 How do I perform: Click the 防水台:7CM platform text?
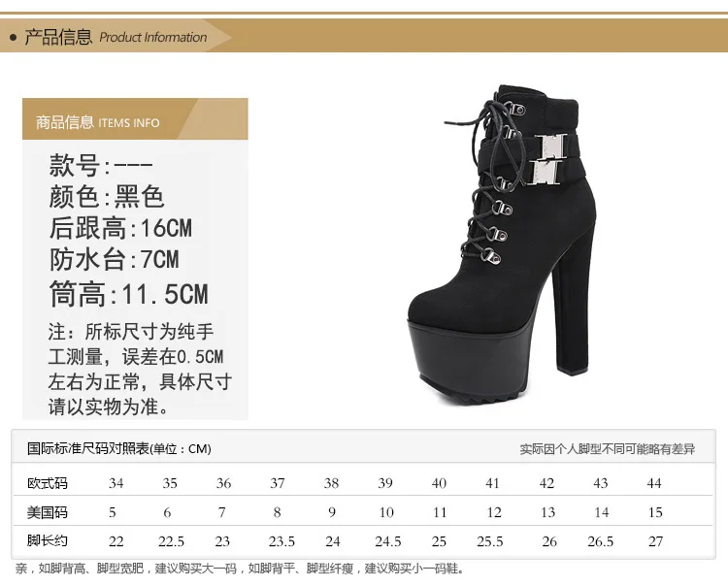click(x=115, y=259)
